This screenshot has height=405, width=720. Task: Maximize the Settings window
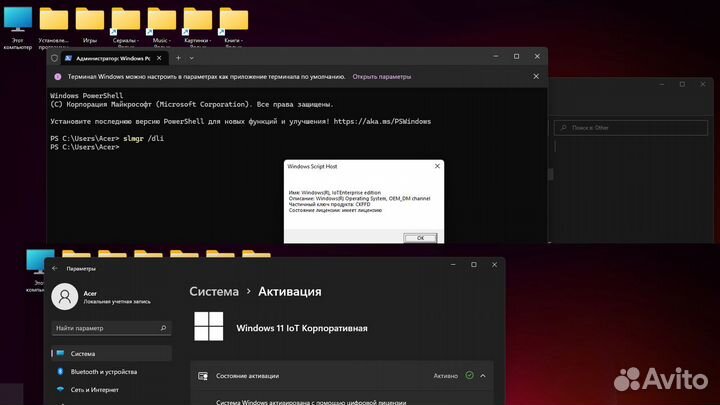coord(474,264)
